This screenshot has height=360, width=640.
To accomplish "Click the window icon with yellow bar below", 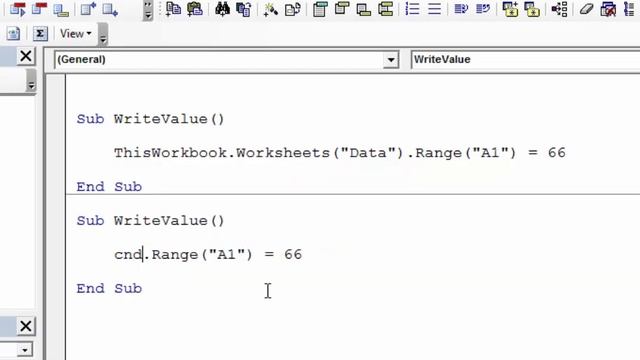I will (61, 9).
